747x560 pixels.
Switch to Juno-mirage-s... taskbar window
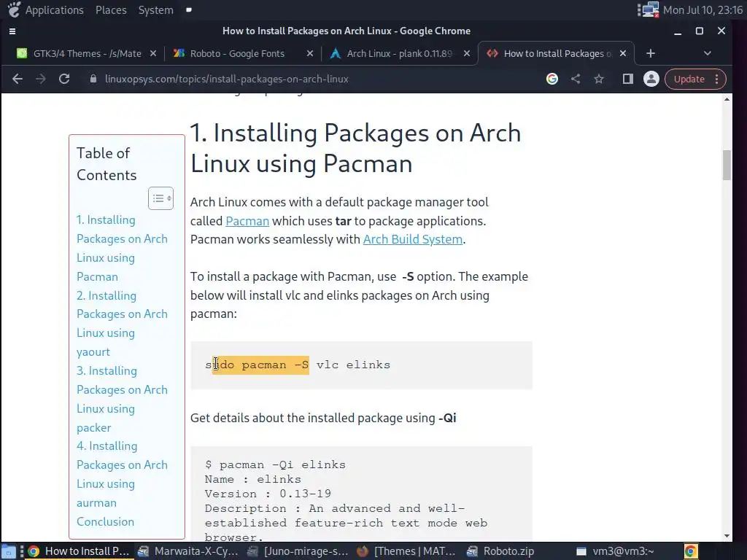(298, 551)
